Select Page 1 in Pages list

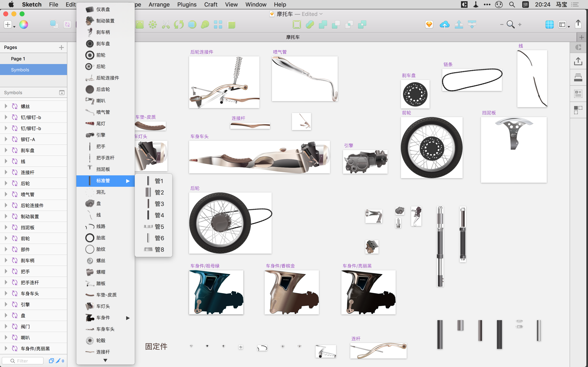pyautogui.click(x=18, y=59)
